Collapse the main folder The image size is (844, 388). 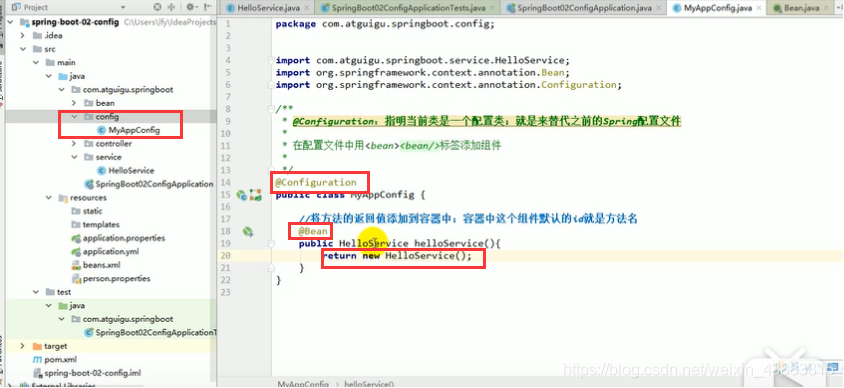pyautogui.click(x=36, y=62)
